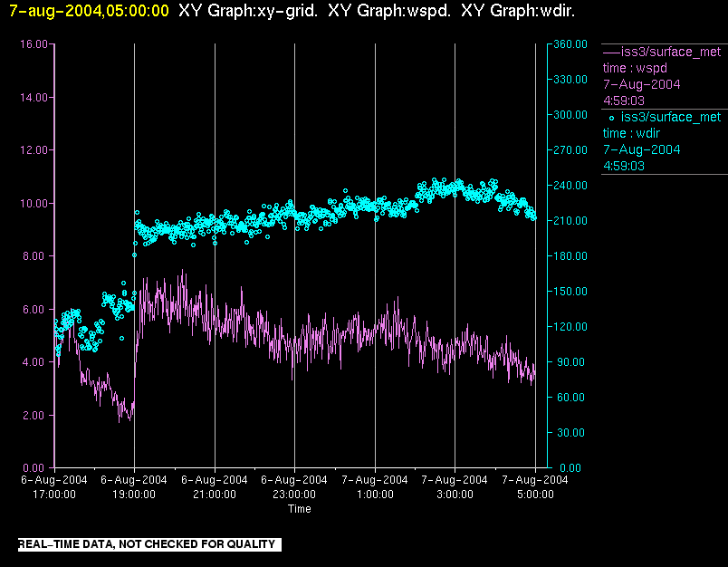Click the left axis value "14.00"
Image resolution: width=728 pixels, height=567 pixels.
click(34, 98)
